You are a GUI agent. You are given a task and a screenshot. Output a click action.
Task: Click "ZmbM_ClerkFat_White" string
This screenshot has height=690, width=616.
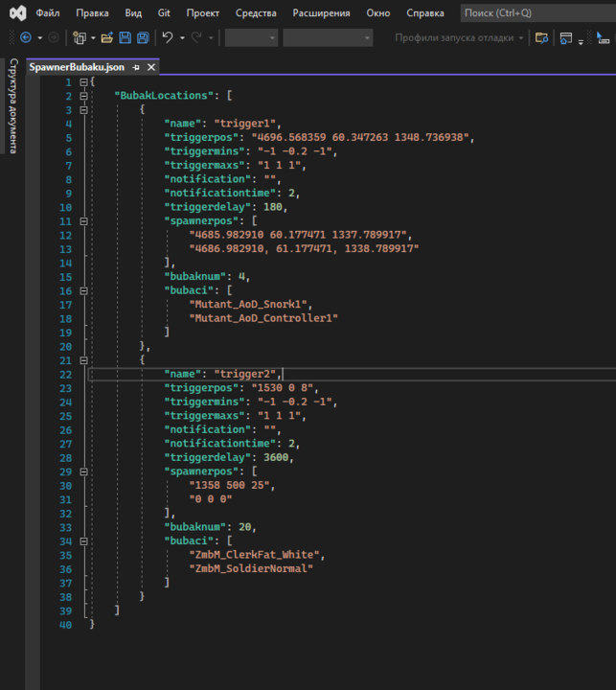(254, 555)
